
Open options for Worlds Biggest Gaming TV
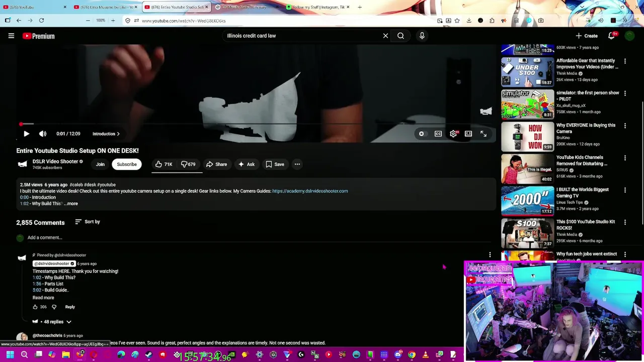click(x=625, y=190)
